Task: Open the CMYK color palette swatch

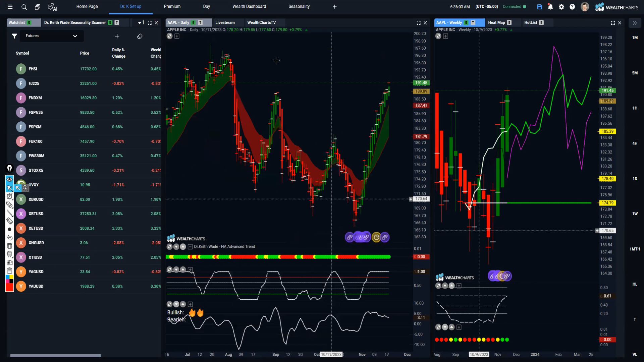Action: (9, 279)
